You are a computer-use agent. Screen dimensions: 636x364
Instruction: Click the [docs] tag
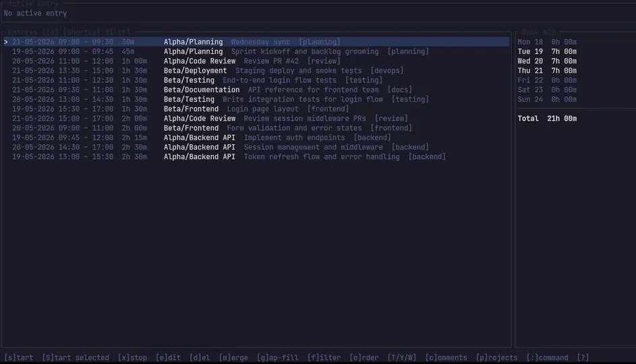click(x=399, y=90)
